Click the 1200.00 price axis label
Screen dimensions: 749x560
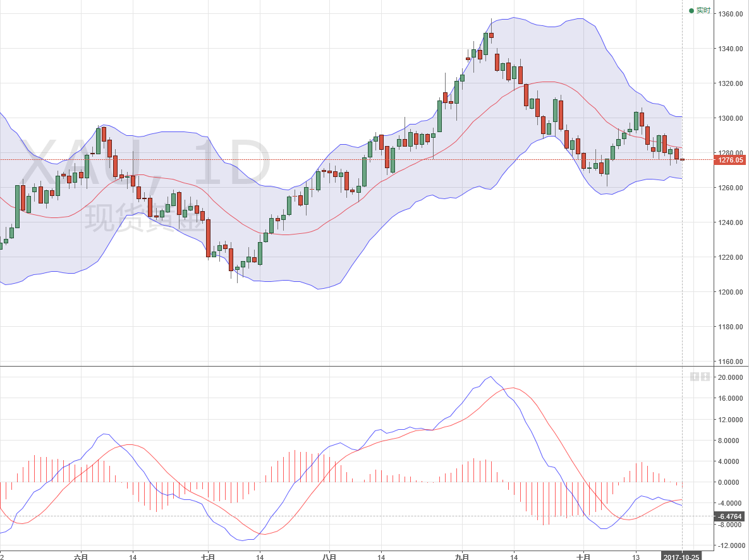coord(731,292)
